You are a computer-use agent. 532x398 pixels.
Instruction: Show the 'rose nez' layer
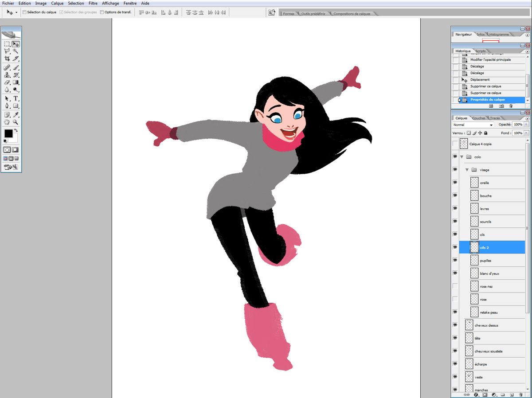(x=455, y=286)
